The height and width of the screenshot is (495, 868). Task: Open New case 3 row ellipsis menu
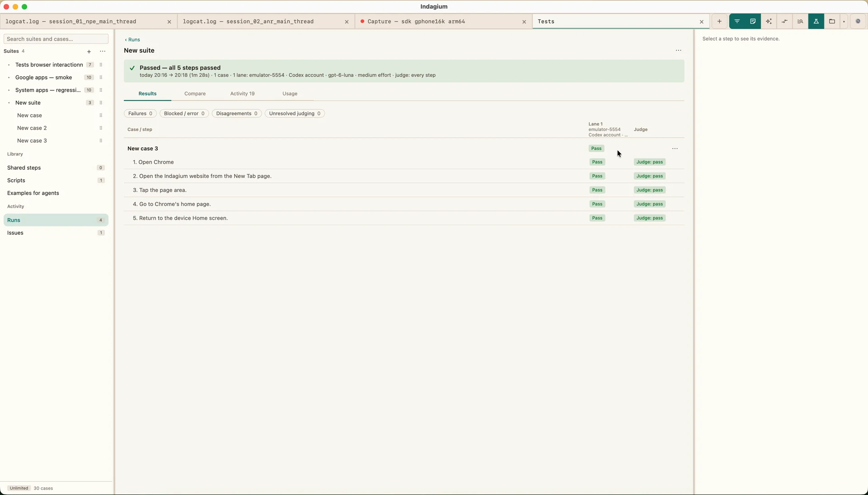675,149
